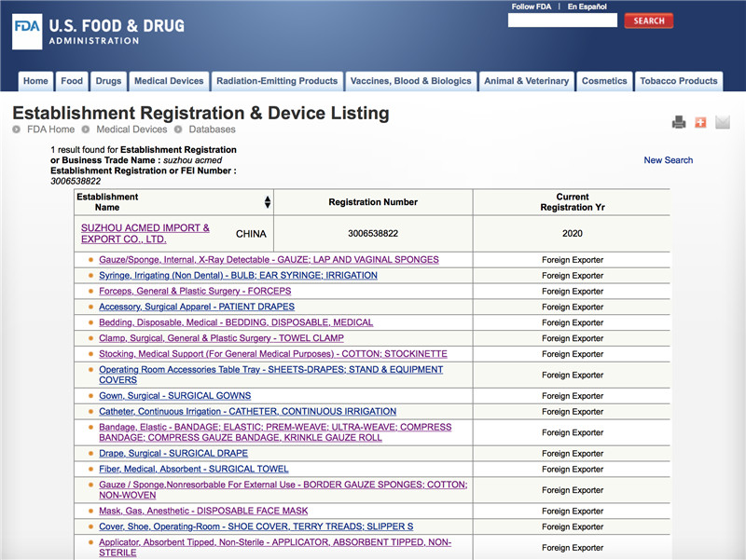Open Clamp, Surgical TOWEL CLAMP link
The image size is (746, 560).
[x=221, y=338]
